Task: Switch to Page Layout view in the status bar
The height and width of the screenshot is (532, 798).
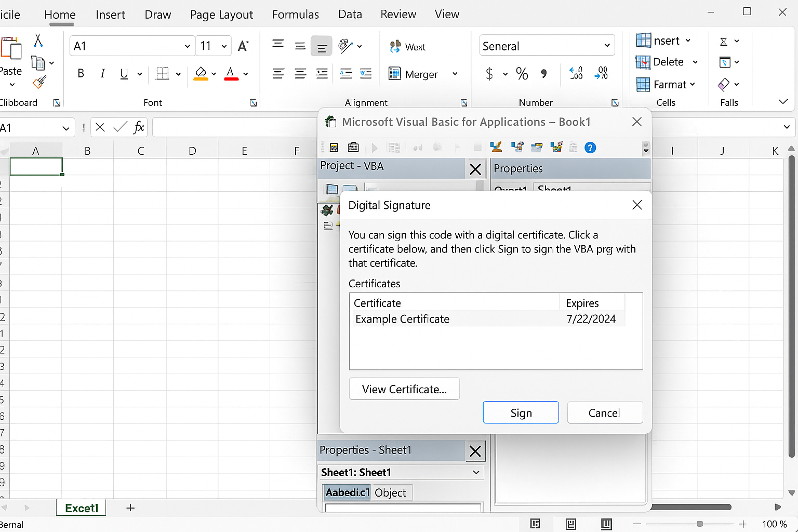Action: click(x=570, y=524)
